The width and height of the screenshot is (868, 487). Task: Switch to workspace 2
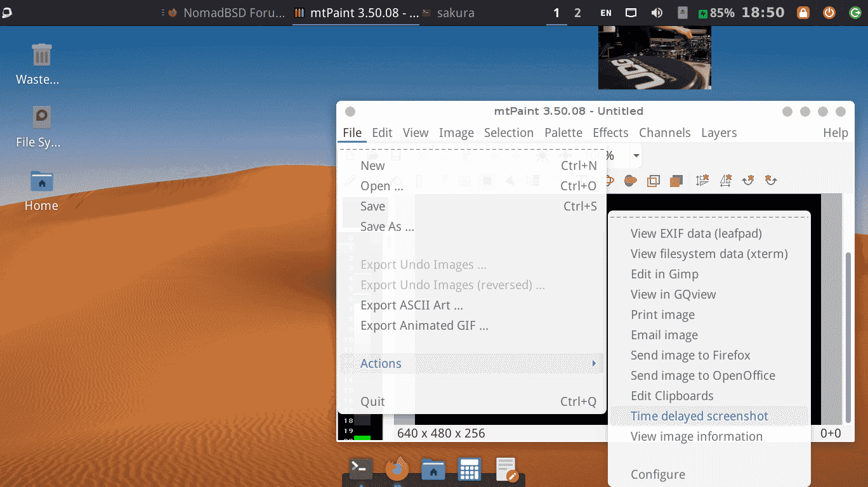click(577, 13)
